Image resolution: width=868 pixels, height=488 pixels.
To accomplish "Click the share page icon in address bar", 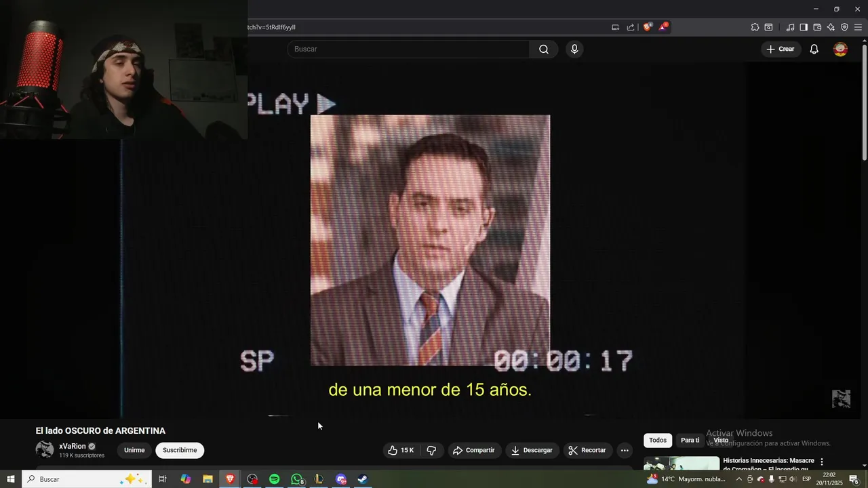I will [x=631, y=27].
